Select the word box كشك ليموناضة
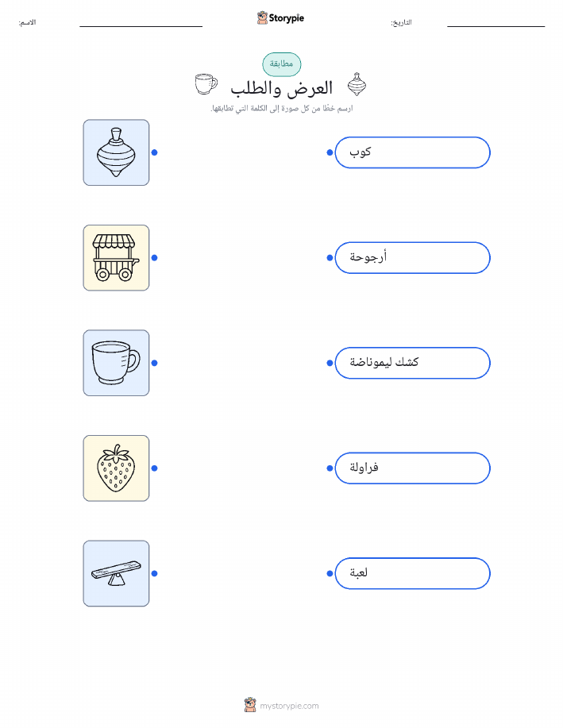 pos(412,363)
